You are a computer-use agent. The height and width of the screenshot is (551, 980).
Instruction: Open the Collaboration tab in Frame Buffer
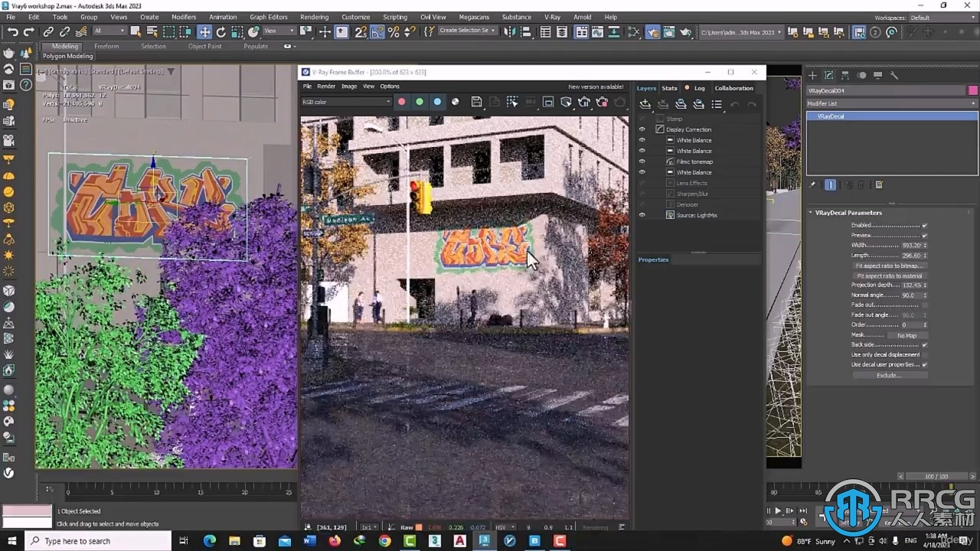click(x=734, y=88)
